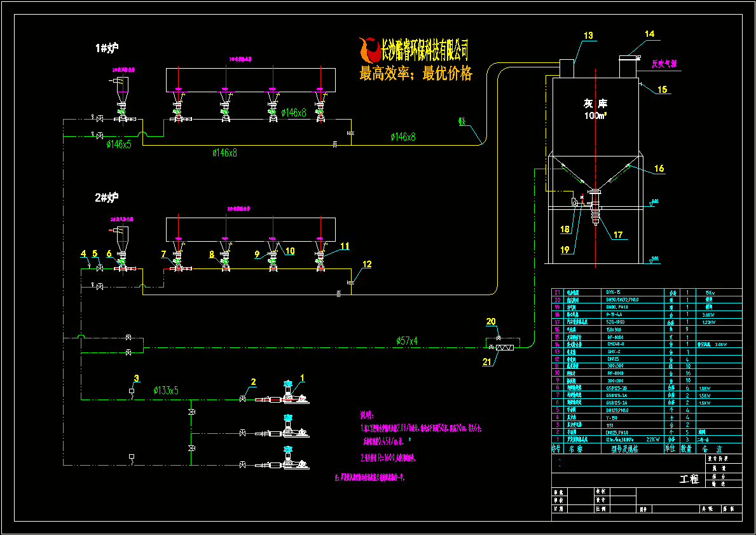This screenshot has width=756, height=535.
Task: Click the 说明 notes heading
Action: coord(366,415)
